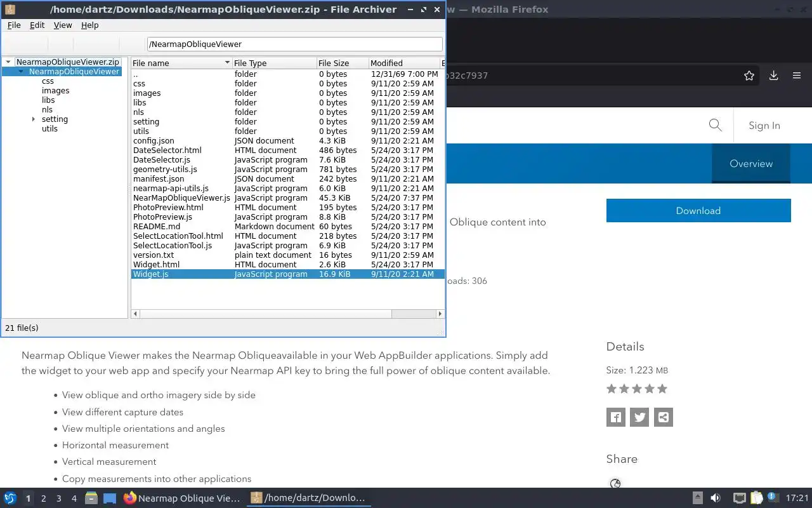The image size is (812, 508).
Task: Select geometry-utils.js in the file list
Action: 287,170
